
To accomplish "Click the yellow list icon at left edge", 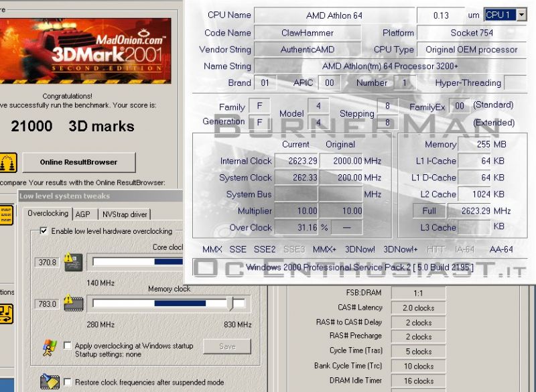I will tap(7, 215).
